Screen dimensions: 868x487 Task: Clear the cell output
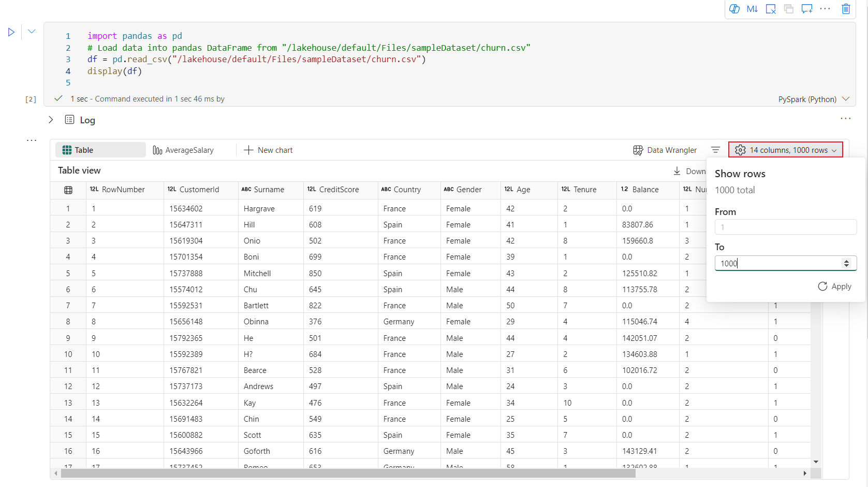(x=771, y=9)
